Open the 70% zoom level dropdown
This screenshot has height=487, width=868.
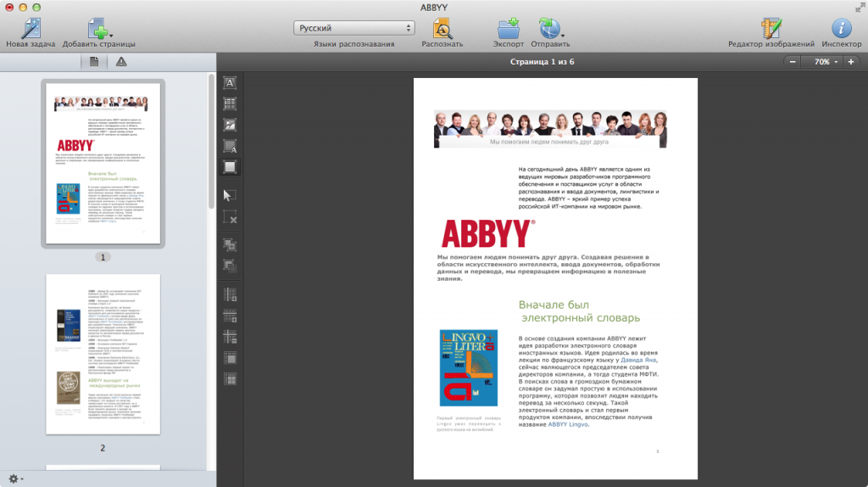pyautogui.click(x=826, y=62)
